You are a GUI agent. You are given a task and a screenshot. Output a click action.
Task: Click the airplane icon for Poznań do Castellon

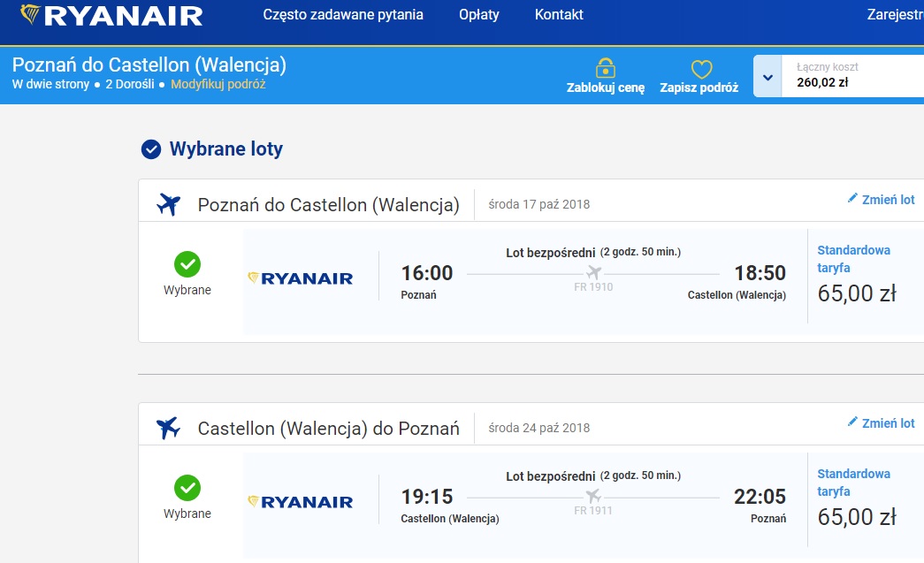click(x=169, y=204)
